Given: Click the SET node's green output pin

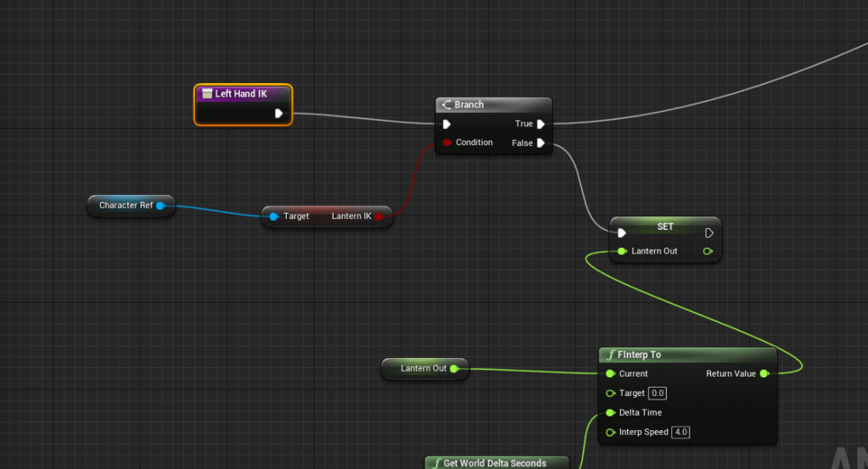Looking at the screenshot, I should 708,251.
